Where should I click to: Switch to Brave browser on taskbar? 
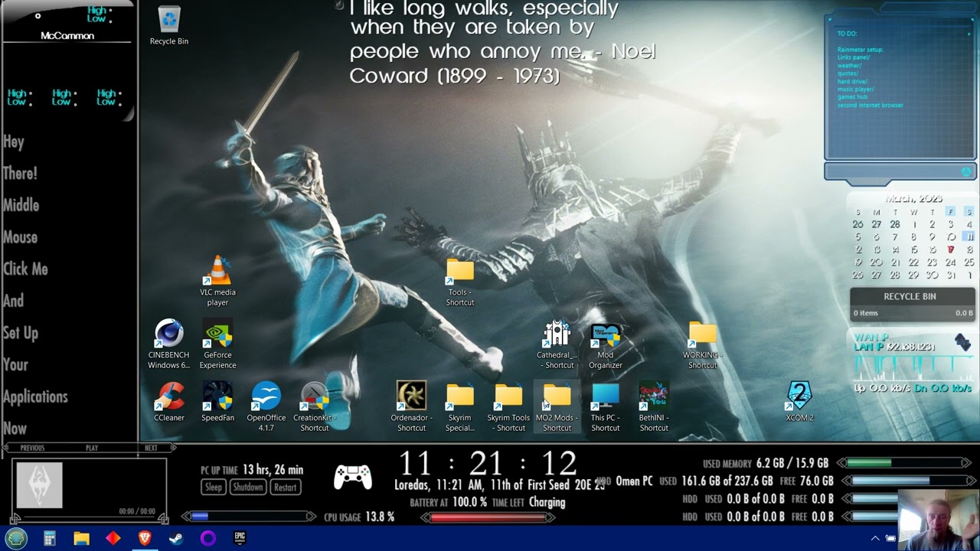(145, 538)
